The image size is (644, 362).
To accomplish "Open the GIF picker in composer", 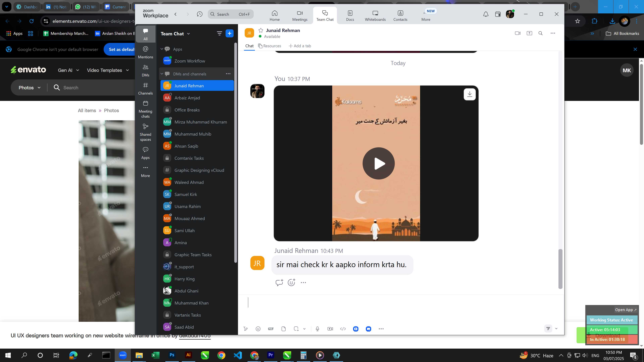I will tap(271, 329).
